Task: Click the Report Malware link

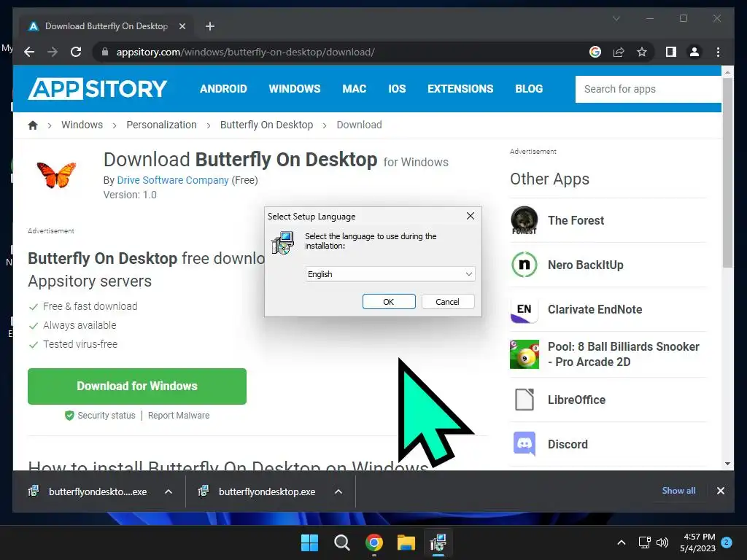Action: coord(179,415)
